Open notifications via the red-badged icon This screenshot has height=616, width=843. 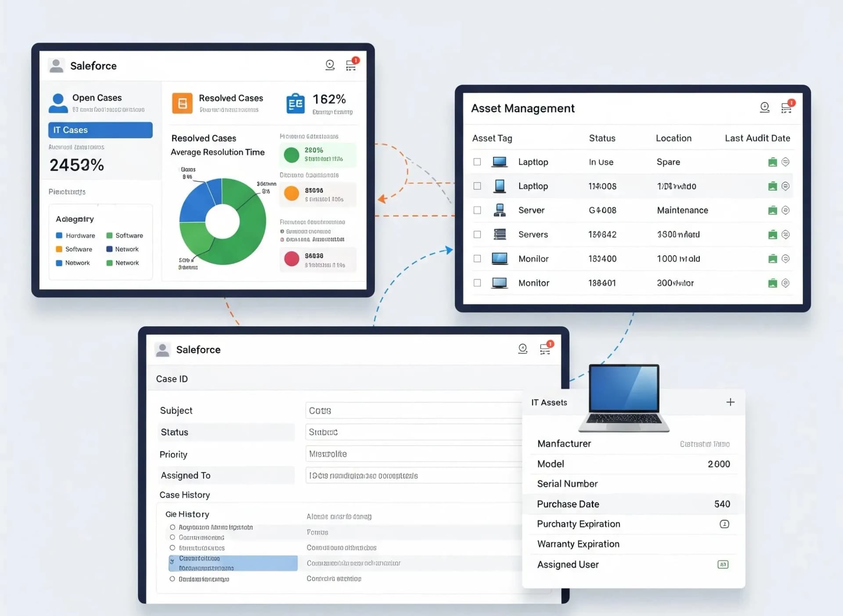[351, 65]
